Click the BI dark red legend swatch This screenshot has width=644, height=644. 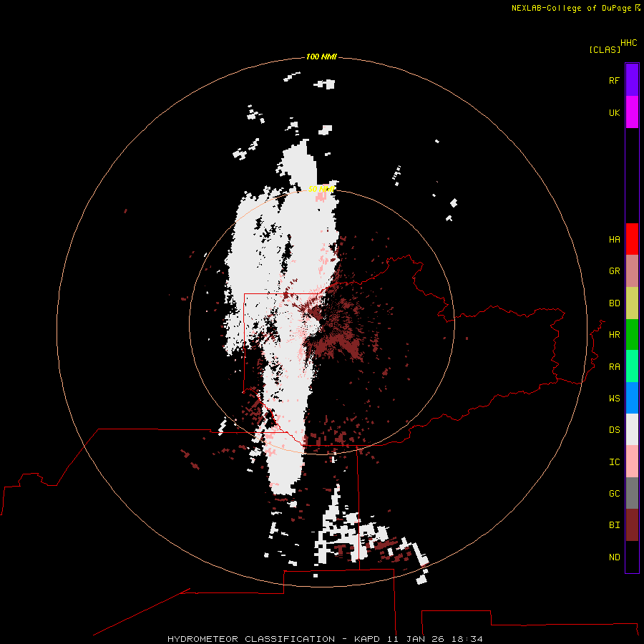[x=632, y=525]
